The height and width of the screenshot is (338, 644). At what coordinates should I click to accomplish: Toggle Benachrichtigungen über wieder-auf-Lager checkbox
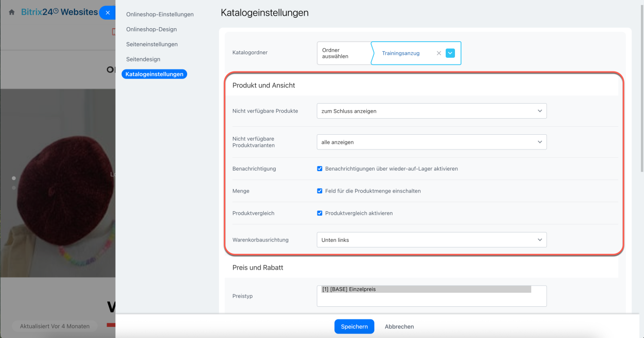(x=319, y=169)
